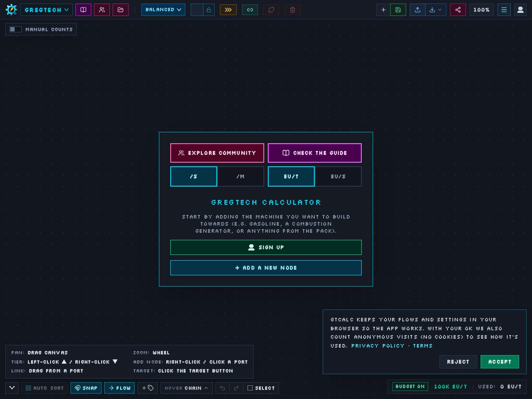Toggle the Budget On indicator

pyautogui.click(x=410, y=387)
